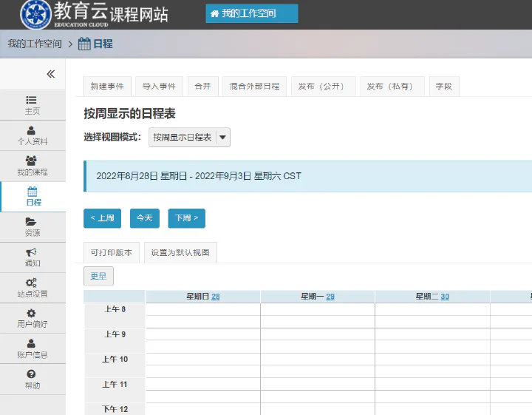Select the 新建事件 tab
This screenshot has width=532, height=415.
tap(107, 87)
